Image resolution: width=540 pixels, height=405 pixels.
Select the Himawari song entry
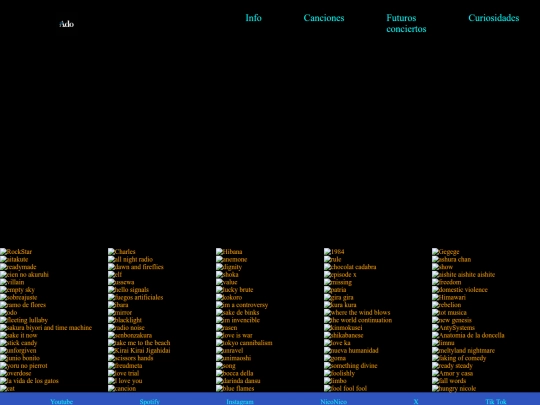[x=449, y=297]
